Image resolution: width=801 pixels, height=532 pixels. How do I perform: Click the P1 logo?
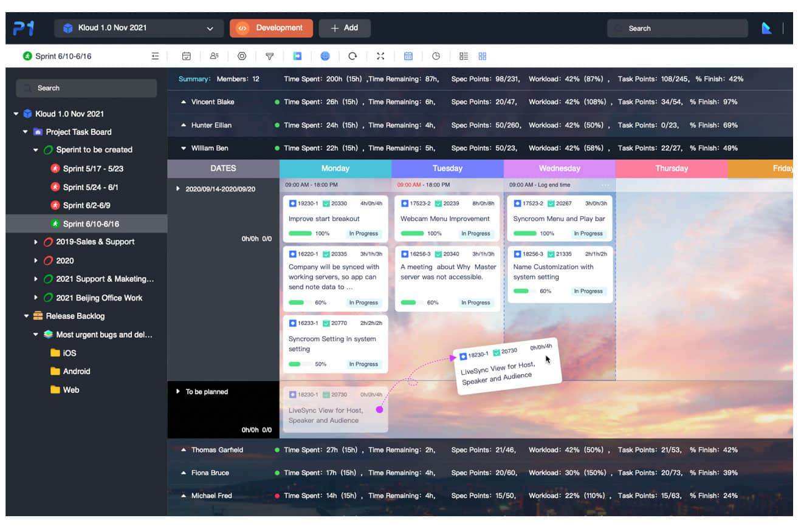(x=23, y=28)
